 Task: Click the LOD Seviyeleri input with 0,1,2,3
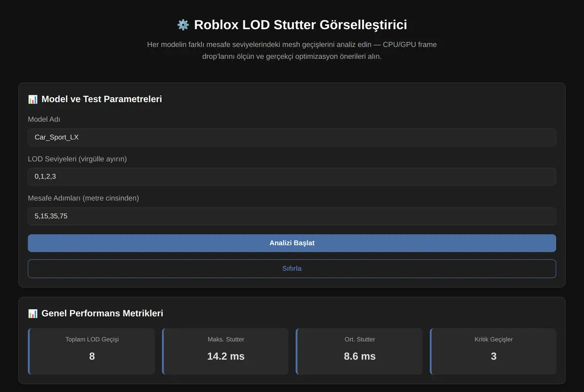(292, 177)
